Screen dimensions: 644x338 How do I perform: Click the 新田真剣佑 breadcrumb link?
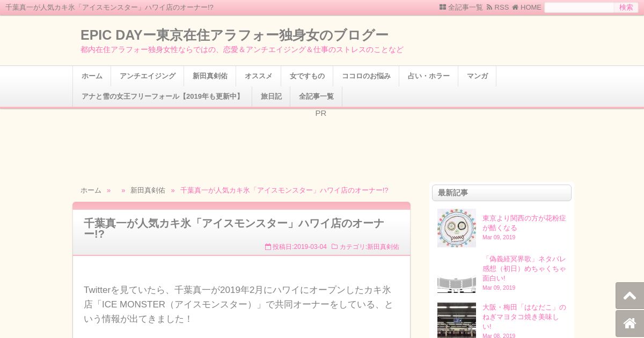(148, 190)
